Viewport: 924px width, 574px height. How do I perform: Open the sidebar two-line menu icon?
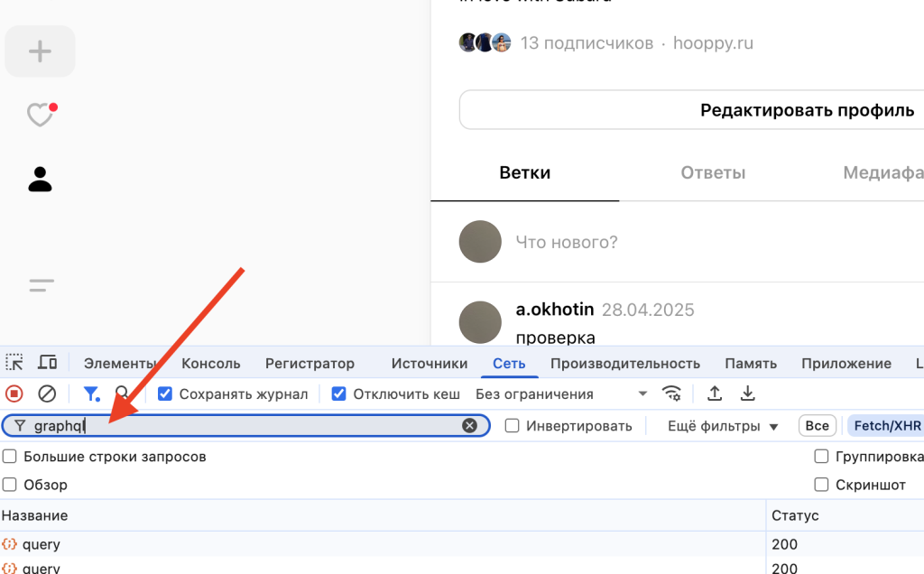(x=41, y=286)
